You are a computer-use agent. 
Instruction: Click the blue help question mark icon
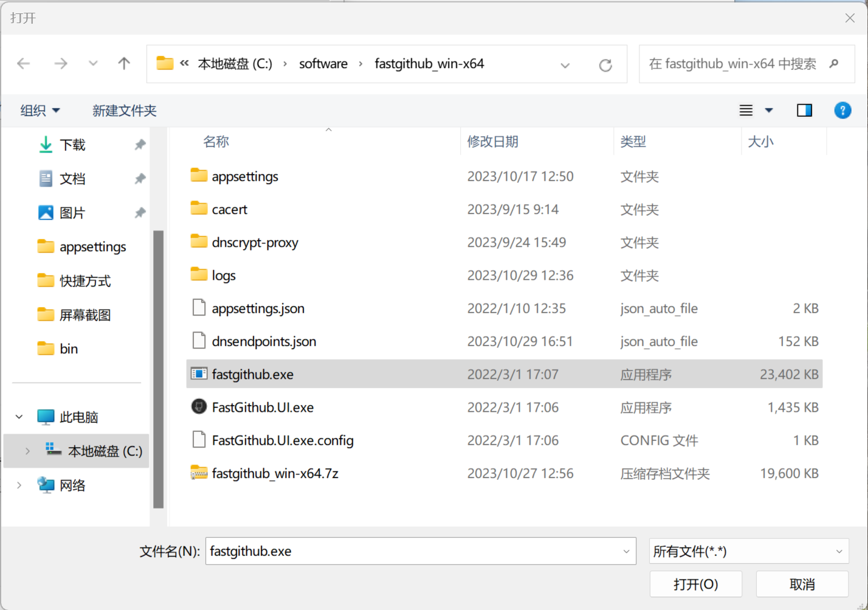click(x=842, y=111)
